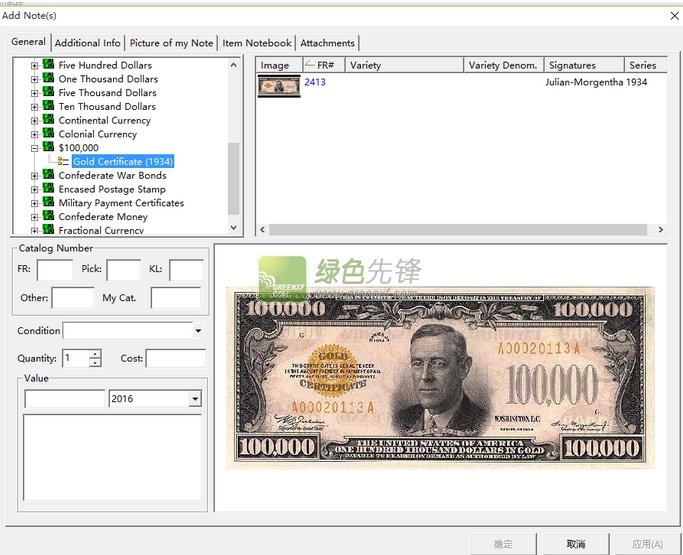Click the Fractional Currency note icon
Screen dimensions: 683x555
tap(48, 229)
